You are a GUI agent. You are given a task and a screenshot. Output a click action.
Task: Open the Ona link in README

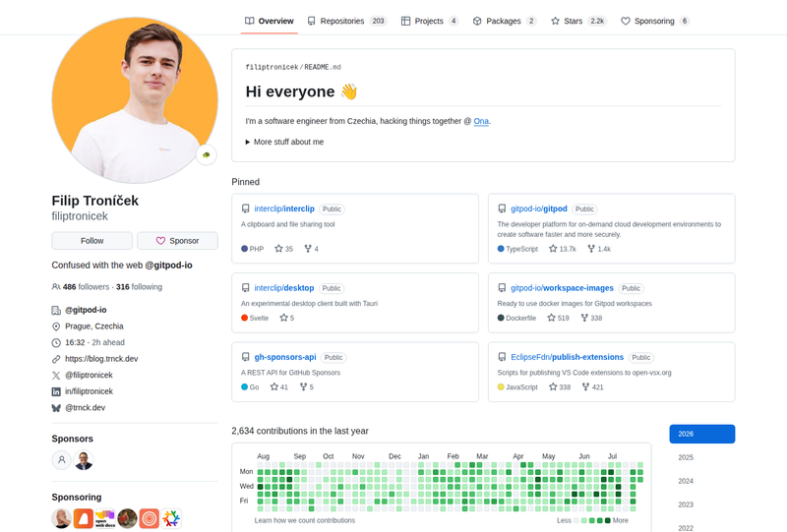tap(481, 121)
